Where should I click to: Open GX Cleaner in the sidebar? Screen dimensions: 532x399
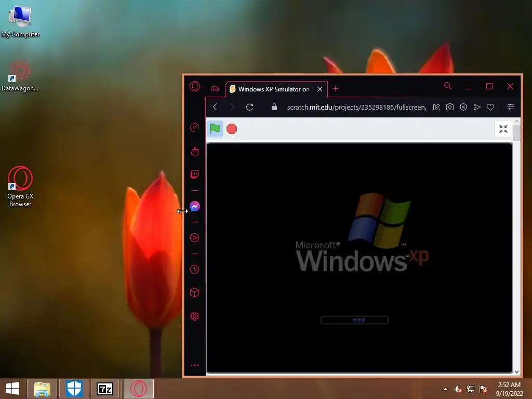[195, 151]
